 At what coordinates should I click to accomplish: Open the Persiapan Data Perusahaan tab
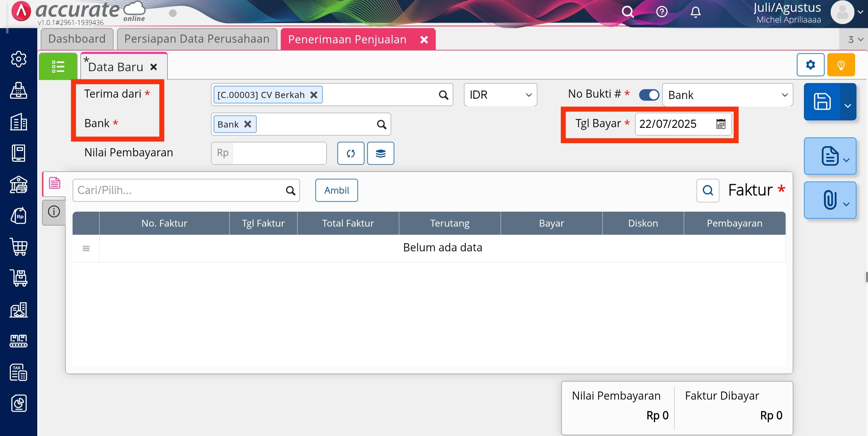[197, 39]
